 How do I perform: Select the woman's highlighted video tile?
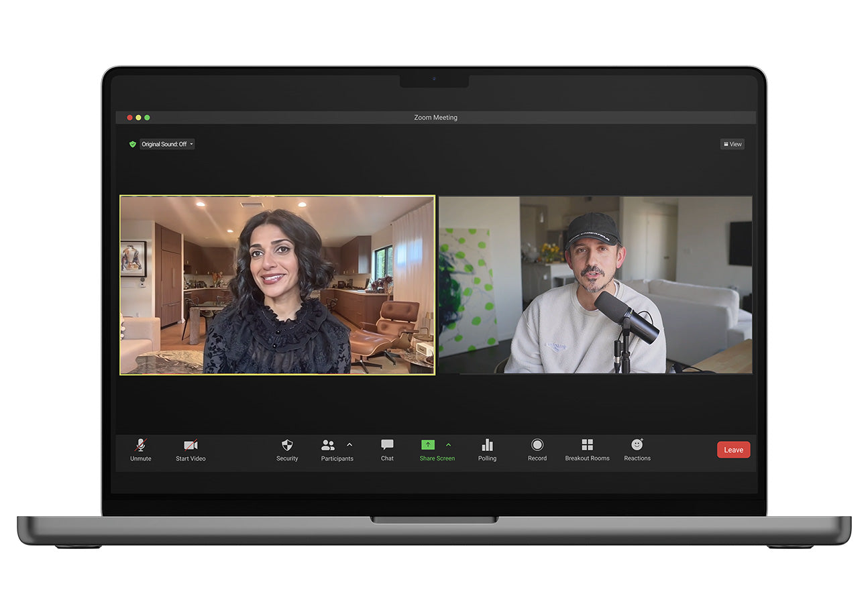pos(277,285)
